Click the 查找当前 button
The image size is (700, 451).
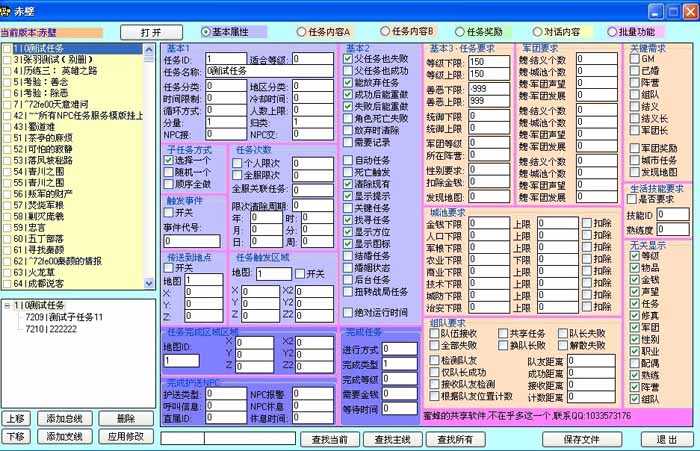329,438
